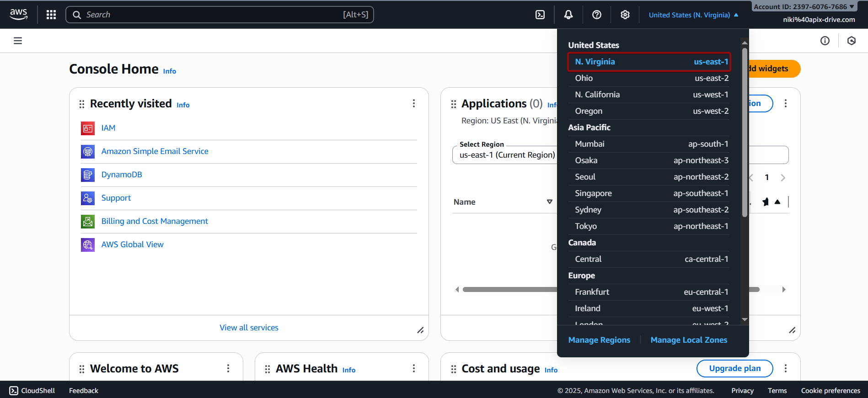The width and height of the screenshot is (868, 398).
Task: Open CloudShell from the top navigation bar
Action: tap(540, 15)
